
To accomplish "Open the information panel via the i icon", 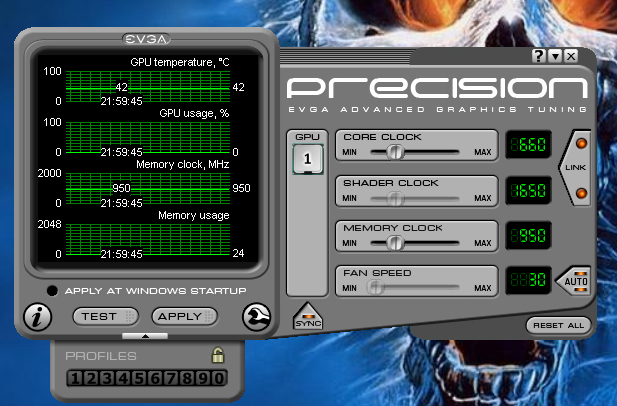I will click(x=37, y=317).
